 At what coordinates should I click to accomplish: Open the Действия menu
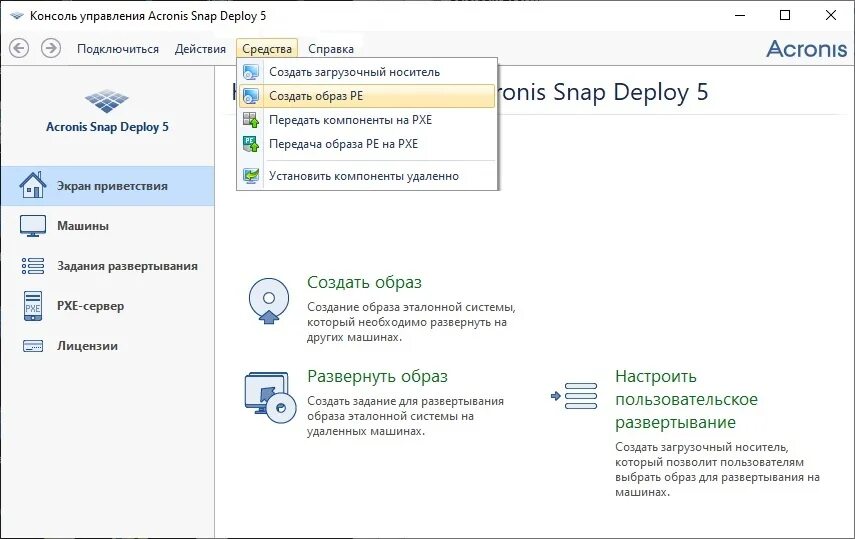tap(200, 49)
